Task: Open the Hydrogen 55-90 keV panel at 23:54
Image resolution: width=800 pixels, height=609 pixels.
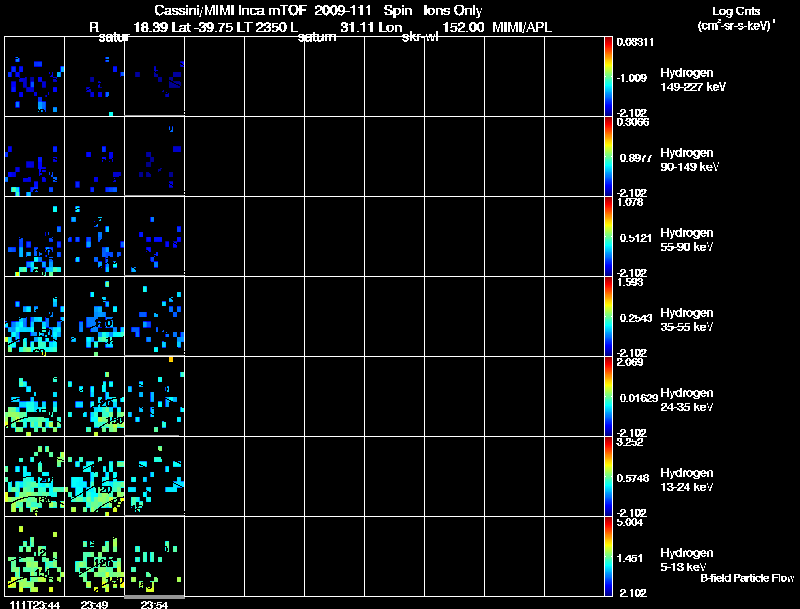Action: (155, 237)
